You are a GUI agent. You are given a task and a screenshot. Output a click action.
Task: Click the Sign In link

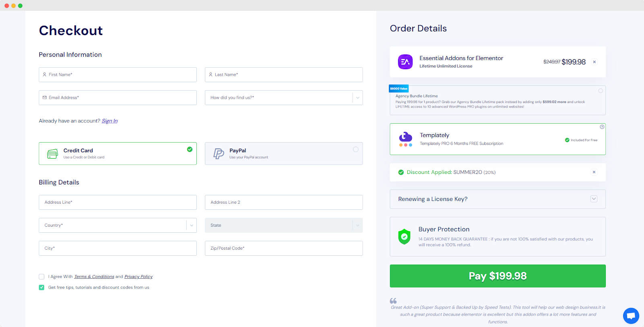(109, 121)
